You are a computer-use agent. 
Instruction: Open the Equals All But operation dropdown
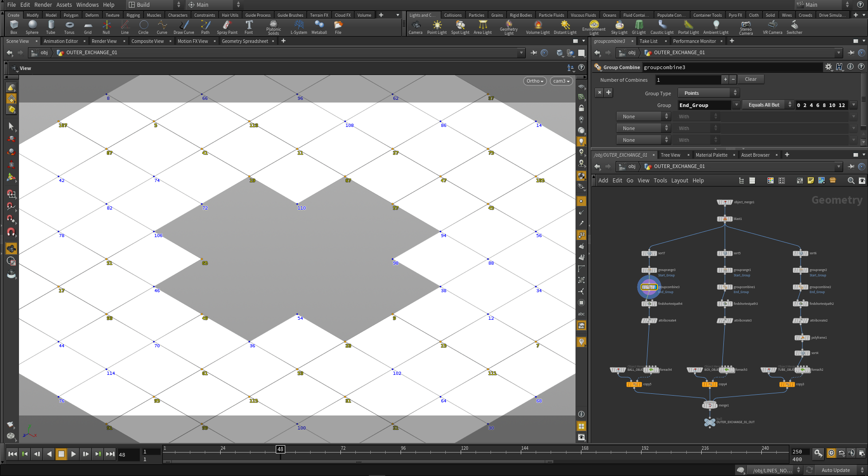pyautogui.click(x=768, y=105)
